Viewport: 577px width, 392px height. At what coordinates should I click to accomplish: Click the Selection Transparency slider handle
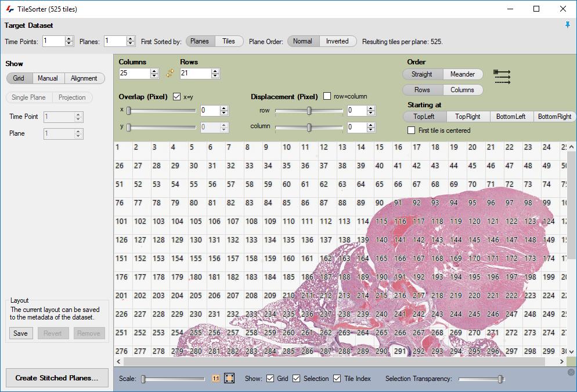tap(500, 379)
